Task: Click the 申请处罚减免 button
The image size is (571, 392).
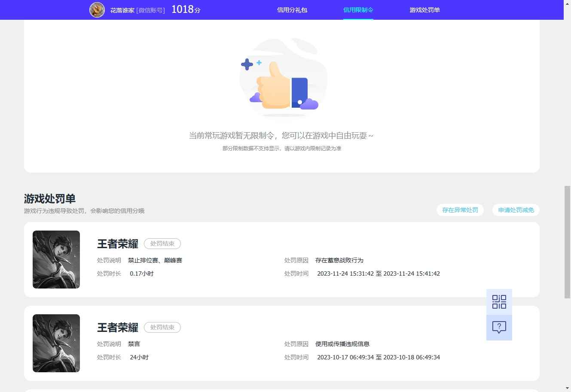Action: [516, 210]
